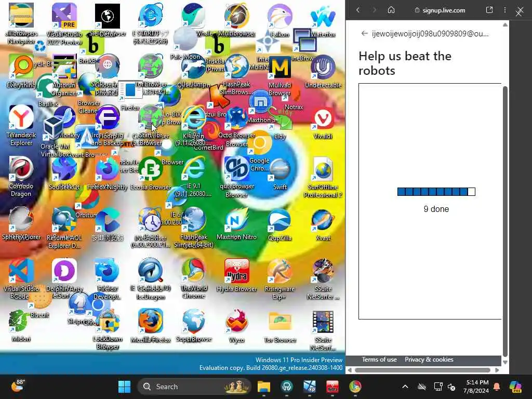532x399 pixels.
Task: Open the Comodo IceDragon desktop icon
Action: (x=151, y=271)
